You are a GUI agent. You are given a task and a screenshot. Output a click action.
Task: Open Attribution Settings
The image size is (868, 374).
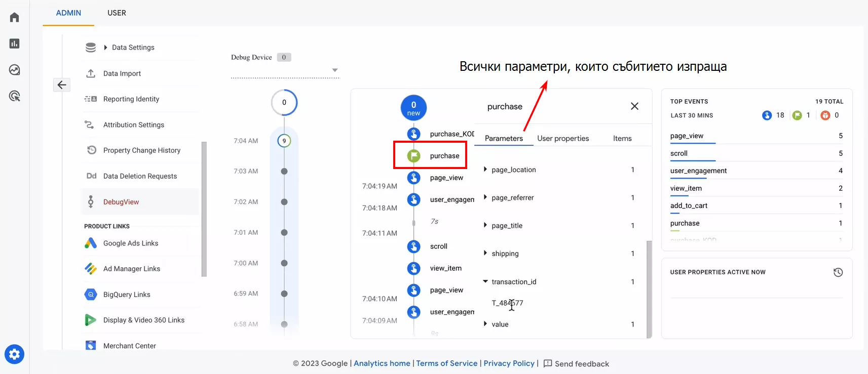click(x=134, y=124)
